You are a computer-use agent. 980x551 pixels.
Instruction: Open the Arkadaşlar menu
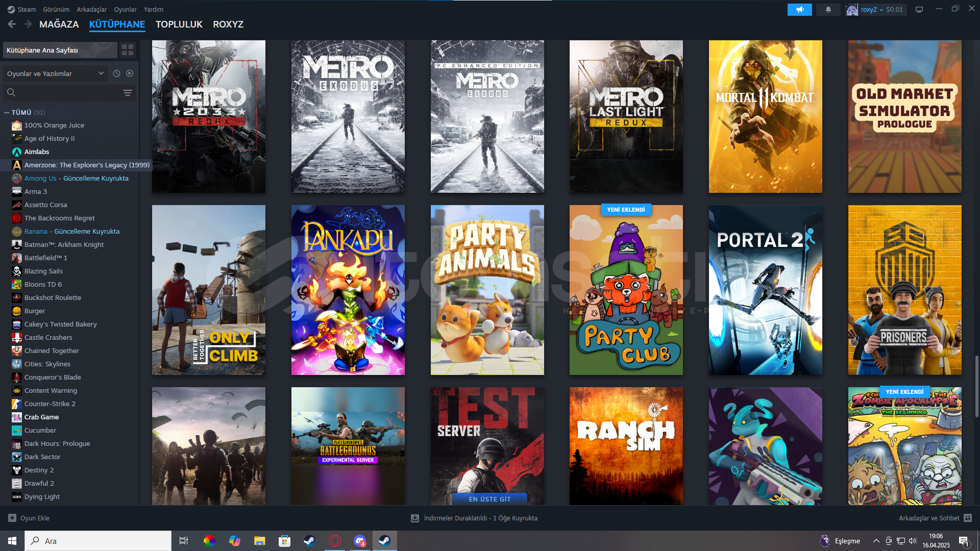click(92, 9)
